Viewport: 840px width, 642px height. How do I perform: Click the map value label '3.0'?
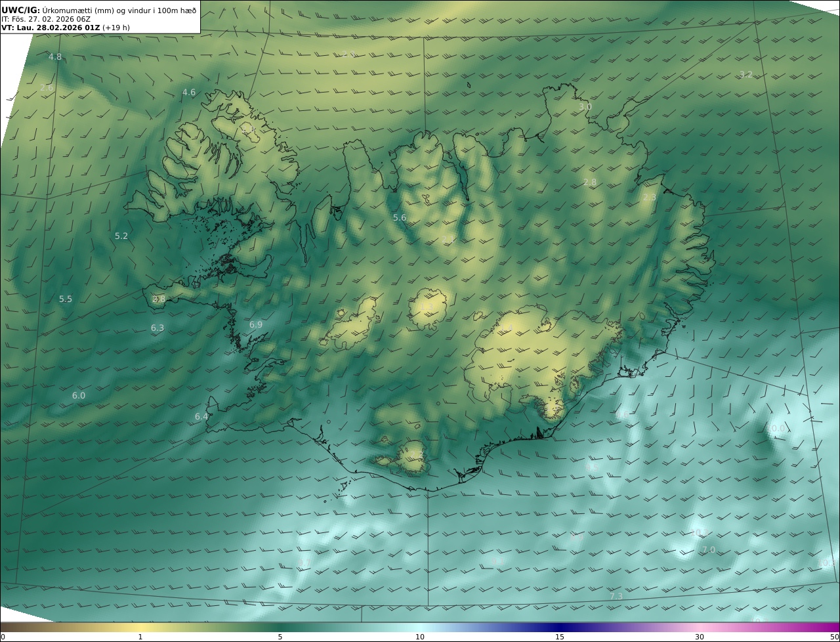[585, 107]
